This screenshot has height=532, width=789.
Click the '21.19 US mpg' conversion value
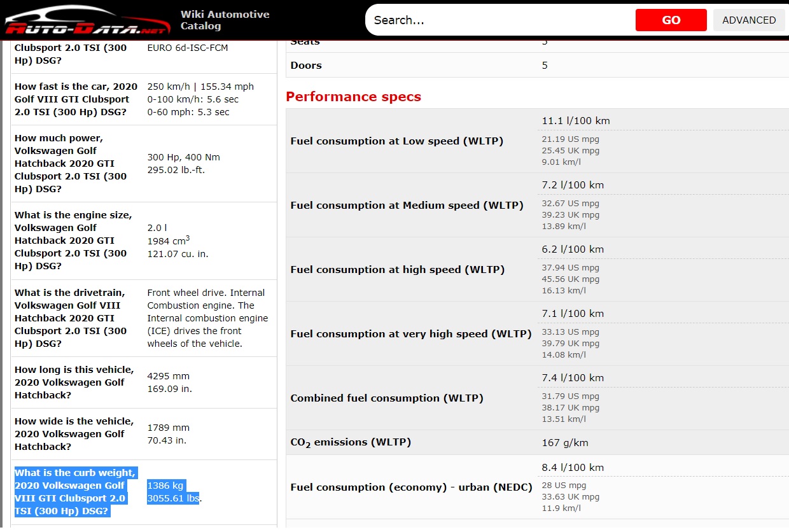point(570,139)
